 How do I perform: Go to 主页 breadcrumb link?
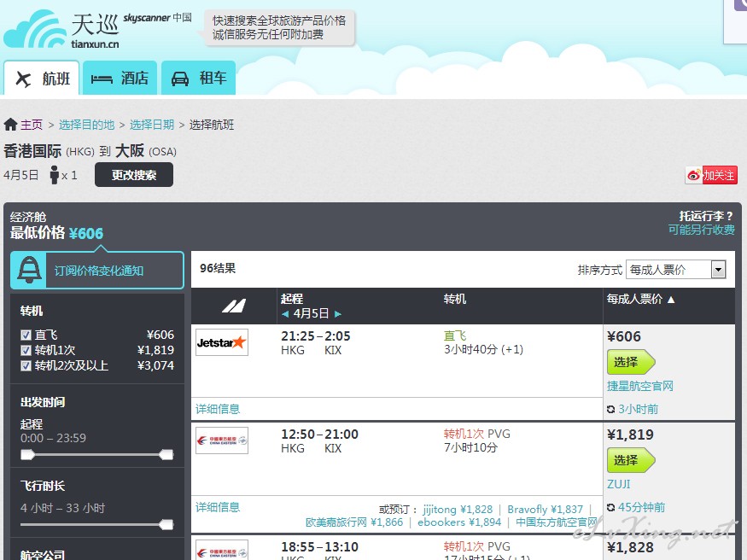[x=32, y=125]
